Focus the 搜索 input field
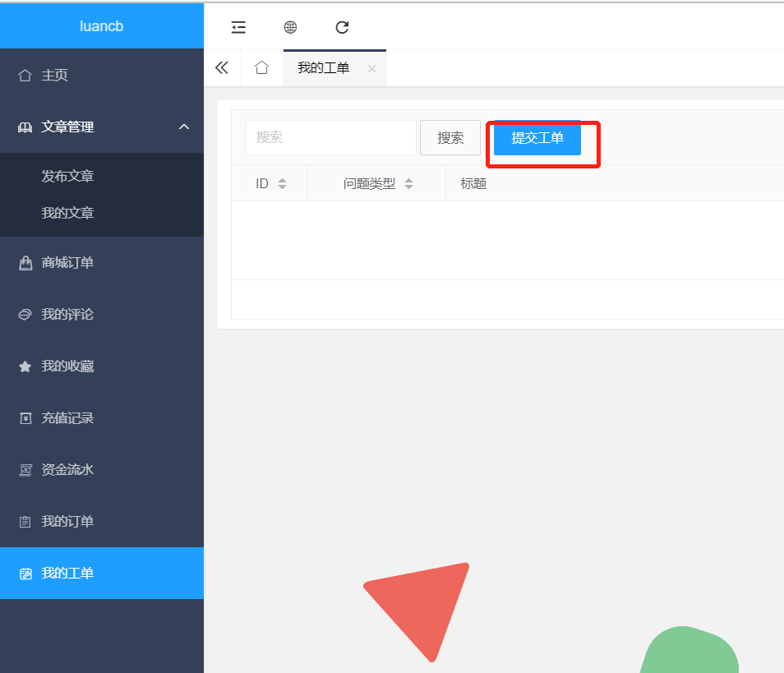Screen dimensions: 784x673 (330, 138)
